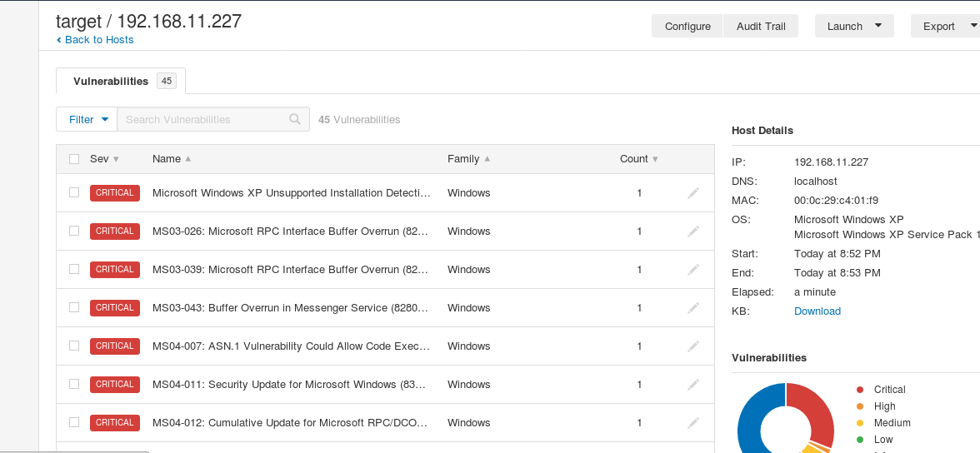Select the MS03-043 row checkbox
This screenshot has width=980, height=453.
coord(73,306)
